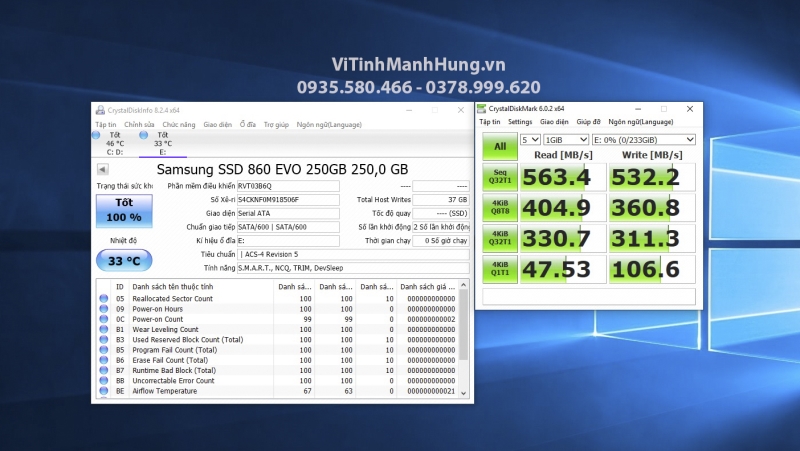Image resolution: width=800 pixels, height=451 pixels.
Task: Click the features field S.M.A.R.T., NCQ, TRIM, DevSleep
Action: click(353, 268)
